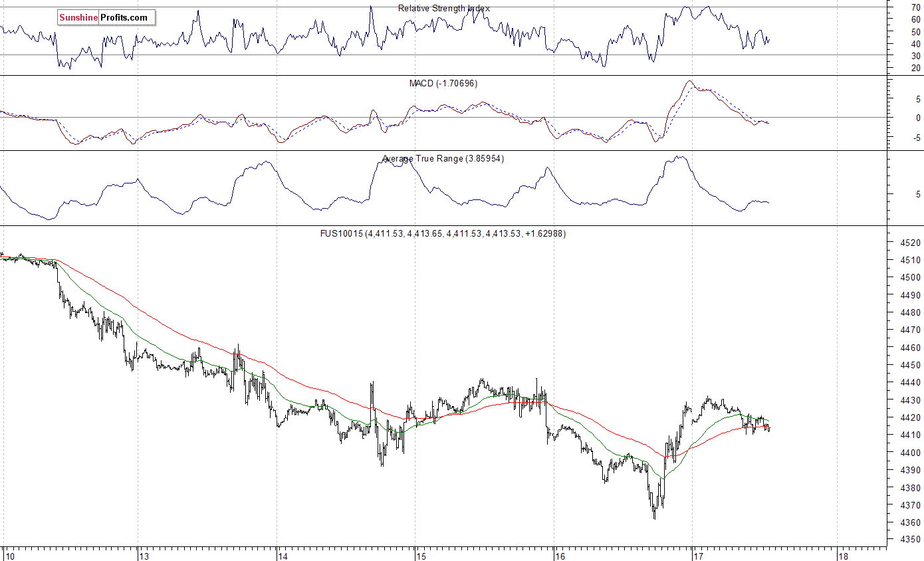Screen dimensions: 924x561
Task: Click date label 17 on time axis
Action: (698, 555)
